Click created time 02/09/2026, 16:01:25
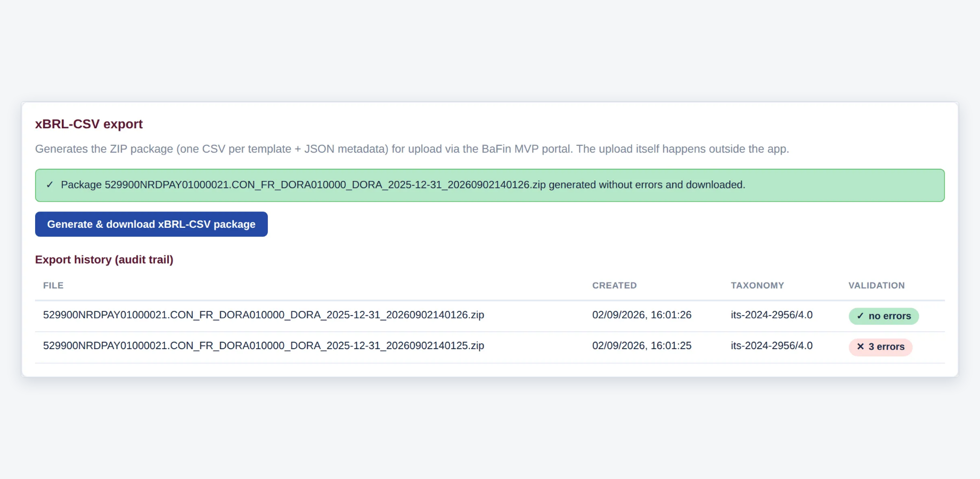This screenshot has width=980, height=479. 642,345
